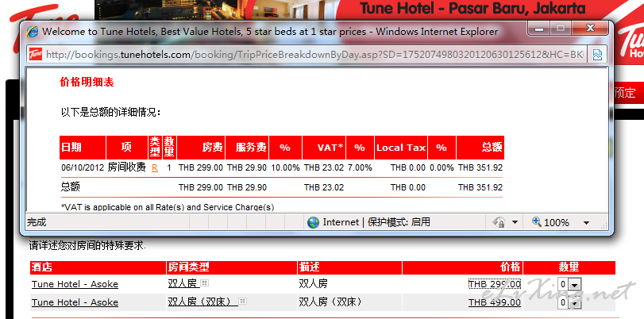The height and width of the screenshot is (319, 644).
Task: Open the zoom level dropdown arrow
Action: click(x=587, y=223)
